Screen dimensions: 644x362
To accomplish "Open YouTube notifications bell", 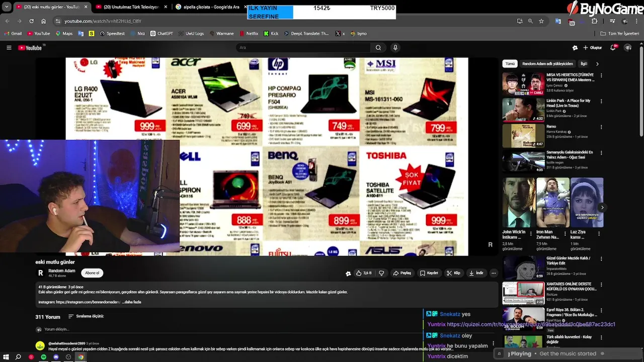I will [x=613, y=48].
